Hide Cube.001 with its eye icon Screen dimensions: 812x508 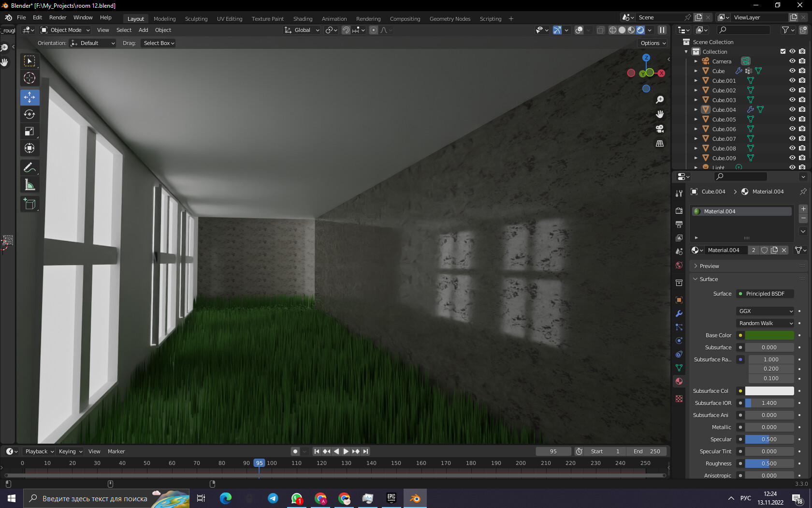(792, 81)
